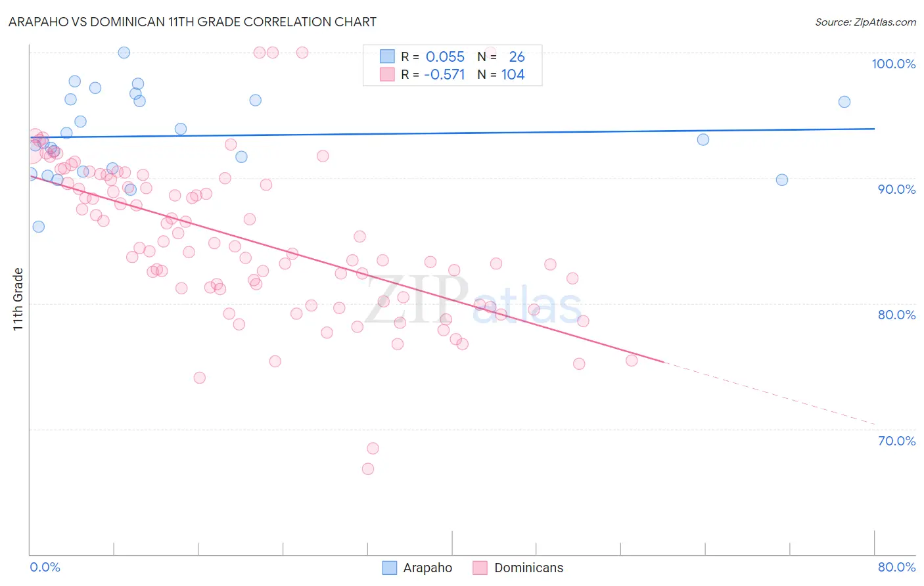This screenshot has height=586, width=924.
Task: Click the 70.0% y-axis label
Action: [x=897, y=441]
